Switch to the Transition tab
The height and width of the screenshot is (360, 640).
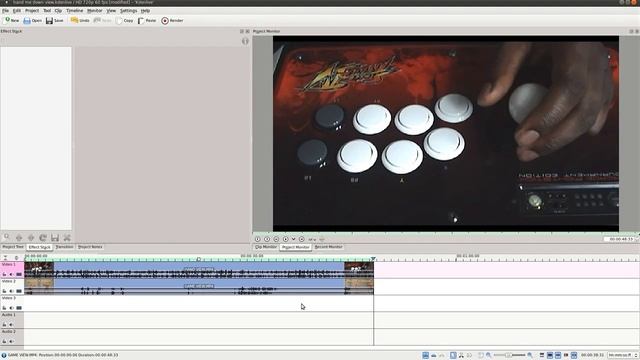[x=64, y=247]
